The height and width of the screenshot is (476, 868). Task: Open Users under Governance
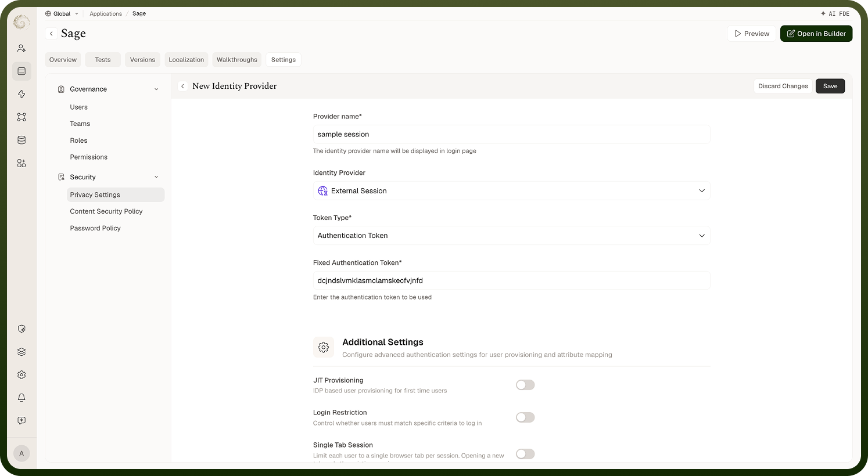tap(79, 107)
